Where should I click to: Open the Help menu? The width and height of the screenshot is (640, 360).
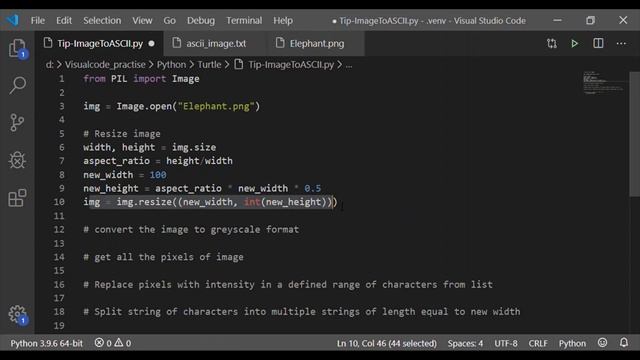[x=283, y=20]
